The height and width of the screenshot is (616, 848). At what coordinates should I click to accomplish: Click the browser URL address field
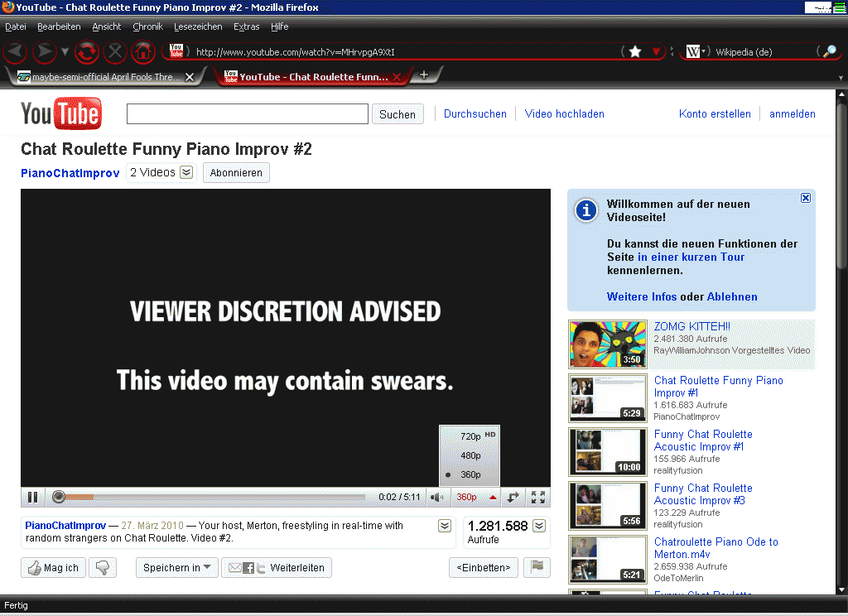click(x=406, y=52)
